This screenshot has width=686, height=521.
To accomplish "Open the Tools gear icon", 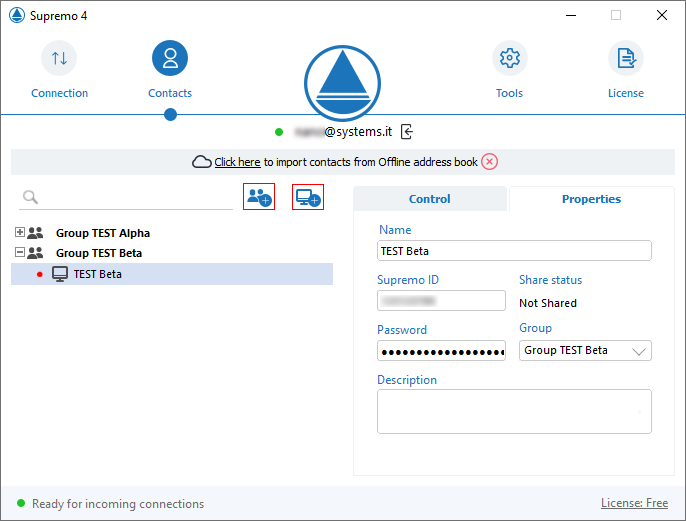I will (x=510, y=58).
